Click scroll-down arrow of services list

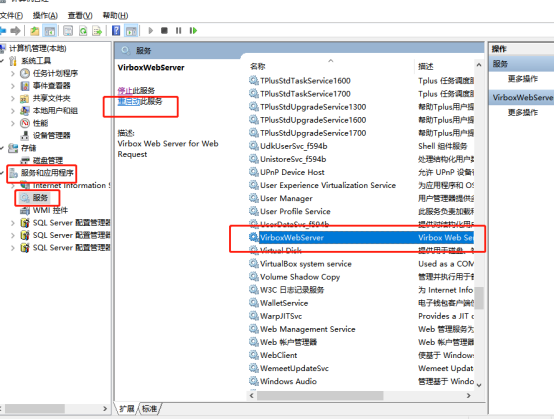click(479, 385)
